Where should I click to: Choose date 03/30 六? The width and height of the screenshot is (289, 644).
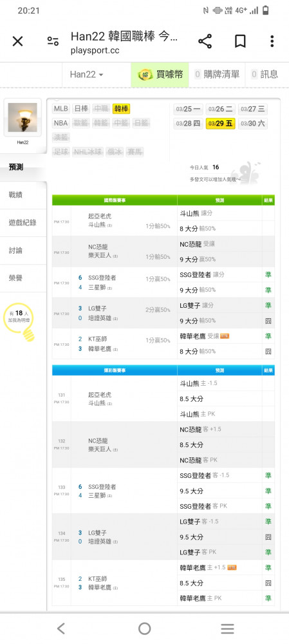point(253,123)
